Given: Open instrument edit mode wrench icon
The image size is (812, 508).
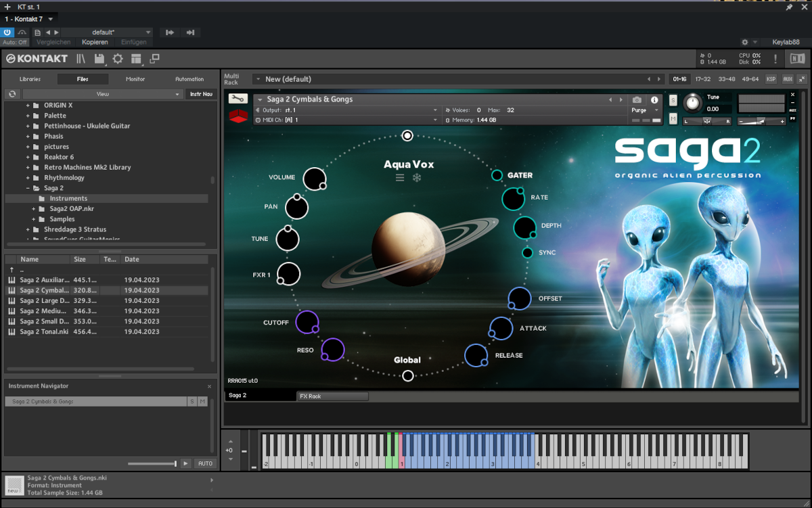Looking at the screenshot, I should (238, 99).
